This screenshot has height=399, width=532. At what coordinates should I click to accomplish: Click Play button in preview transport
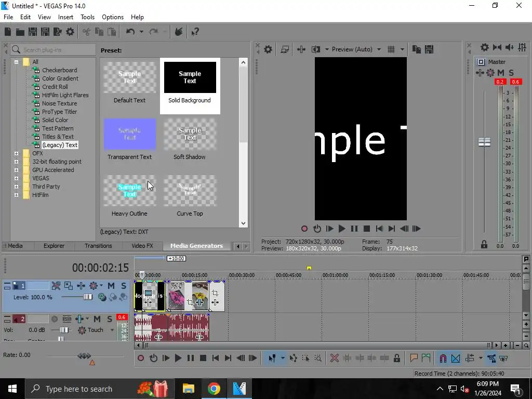point(342,229)
